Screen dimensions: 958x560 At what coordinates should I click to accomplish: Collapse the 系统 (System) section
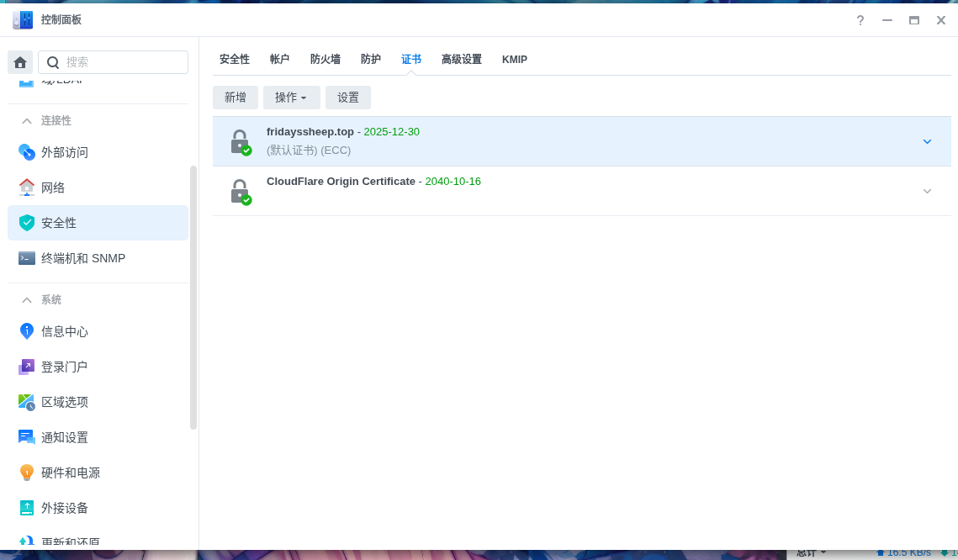pyautogui.click(x=27, y=300)
